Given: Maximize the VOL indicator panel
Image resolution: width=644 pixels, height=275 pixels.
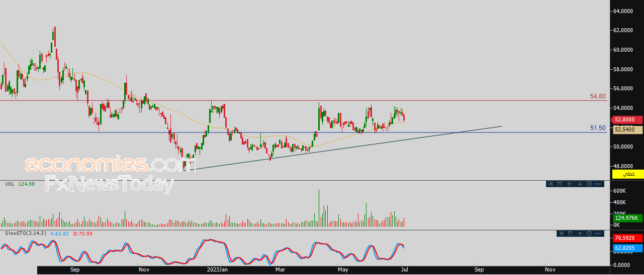Looking at the screenshot, I should click(x=560, y=184).
